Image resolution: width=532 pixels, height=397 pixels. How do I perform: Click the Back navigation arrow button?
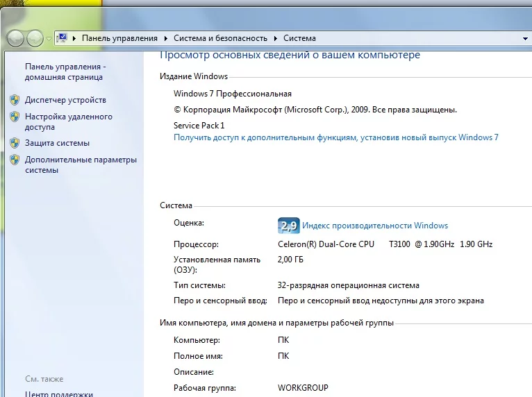[15, 38]
